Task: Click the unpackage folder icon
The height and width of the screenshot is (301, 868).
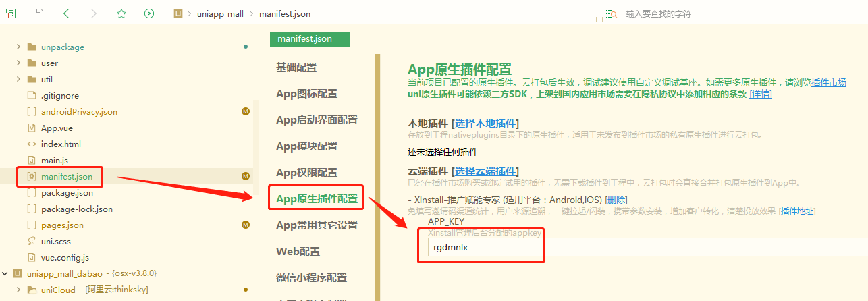Action: (31, 47)
